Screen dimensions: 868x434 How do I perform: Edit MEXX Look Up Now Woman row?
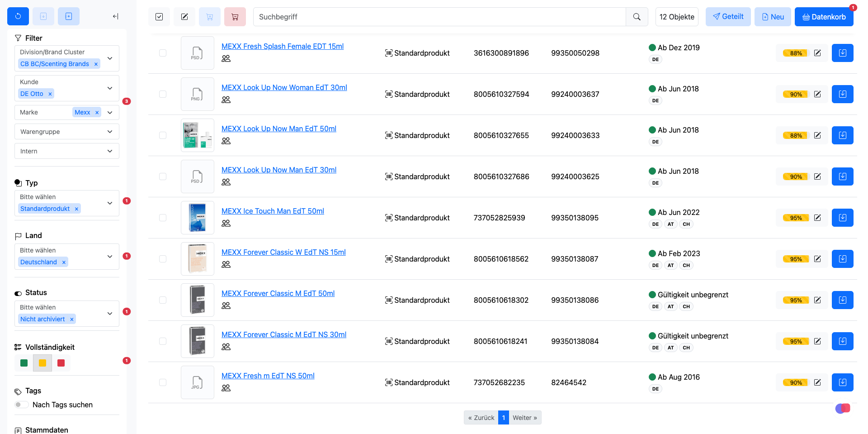pyautogui.click(x=817, y=94)
